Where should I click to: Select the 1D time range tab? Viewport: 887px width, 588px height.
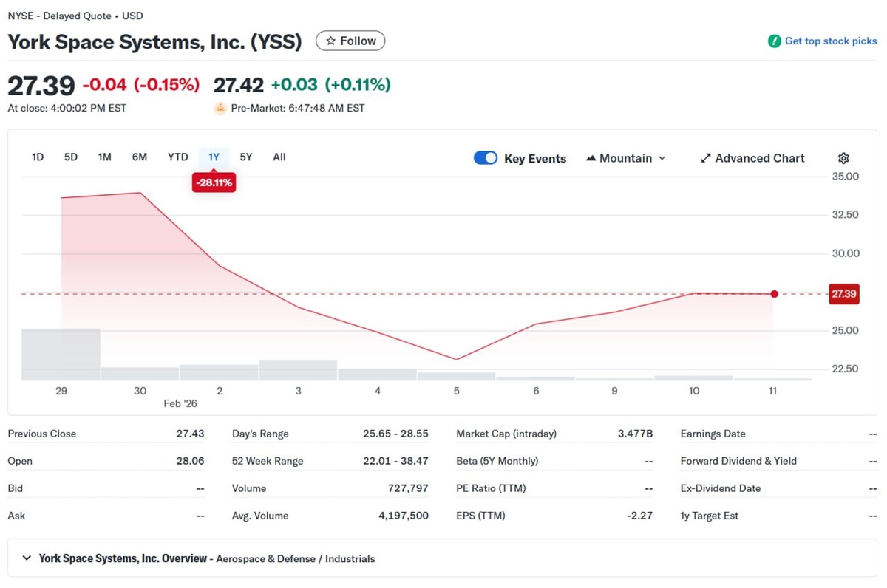38,157
